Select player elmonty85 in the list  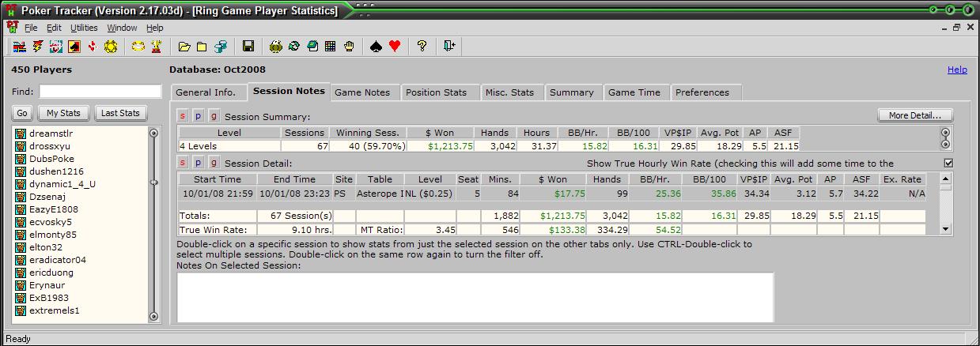52,235
